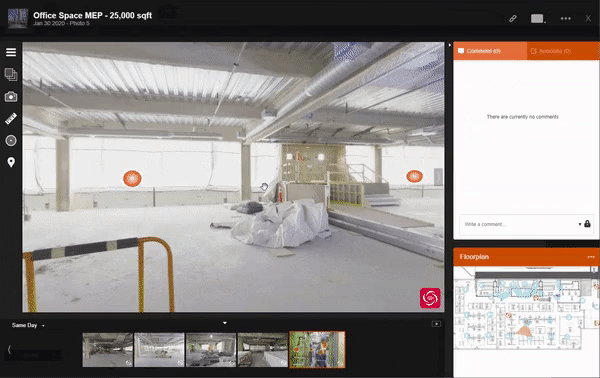Collapse the right side panel arrow

(x=450, y=45)
